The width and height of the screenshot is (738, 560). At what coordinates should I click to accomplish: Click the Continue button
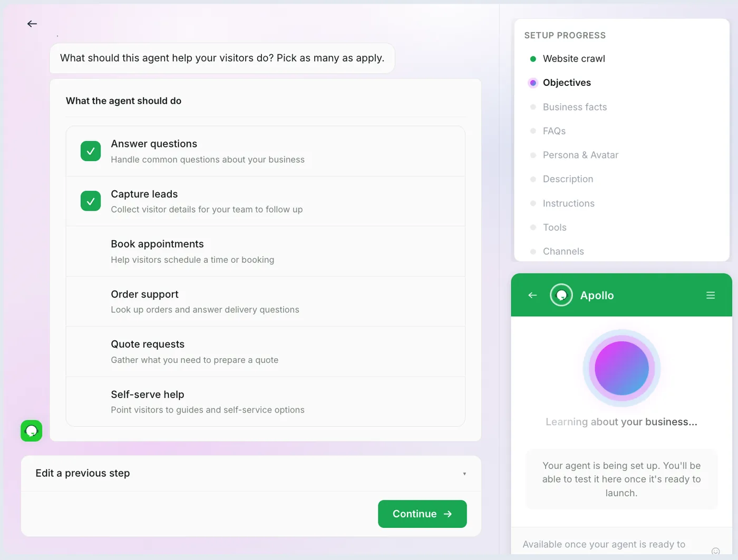click(x=422, y=514)
